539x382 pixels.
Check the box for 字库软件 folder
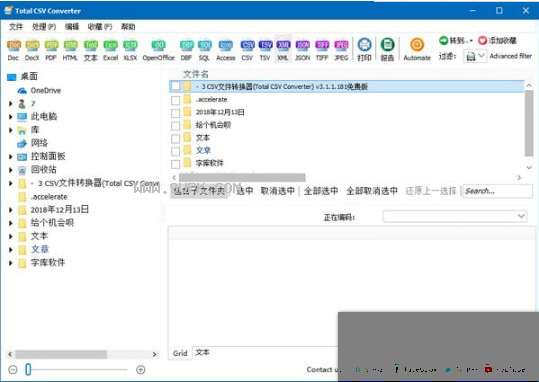175,164
